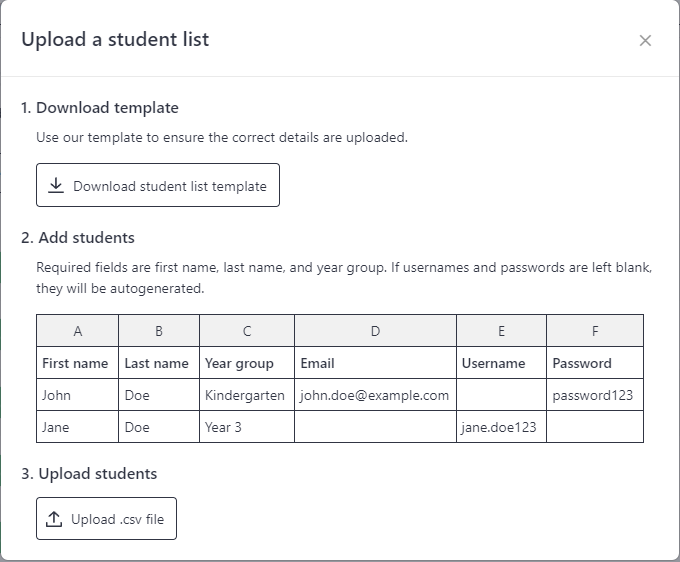Image resolution: width=680 pixels, height=562 pixels.
Task: Click the password123 cell
Action: coord(595,395)
